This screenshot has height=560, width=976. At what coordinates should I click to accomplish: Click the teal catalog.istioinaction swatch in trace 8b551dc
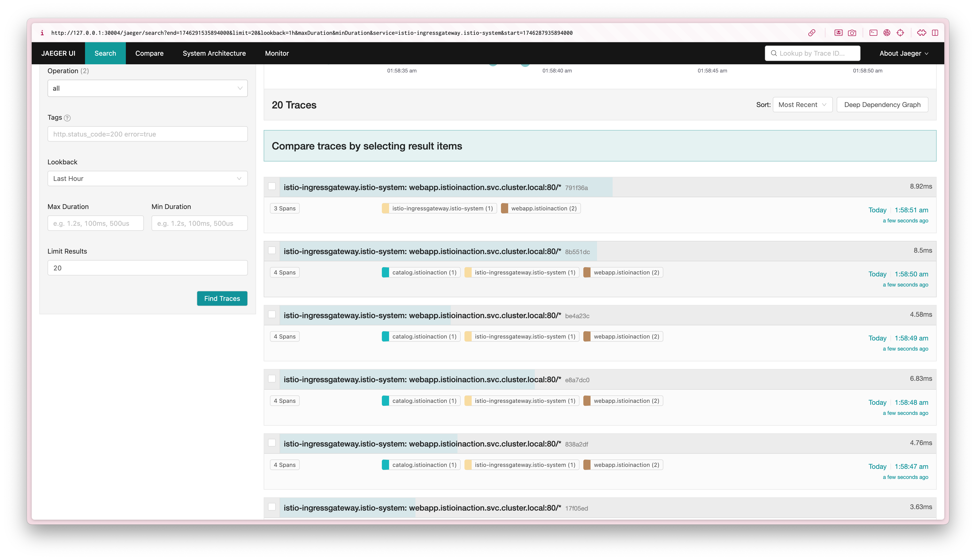click(x=385, y=273)
